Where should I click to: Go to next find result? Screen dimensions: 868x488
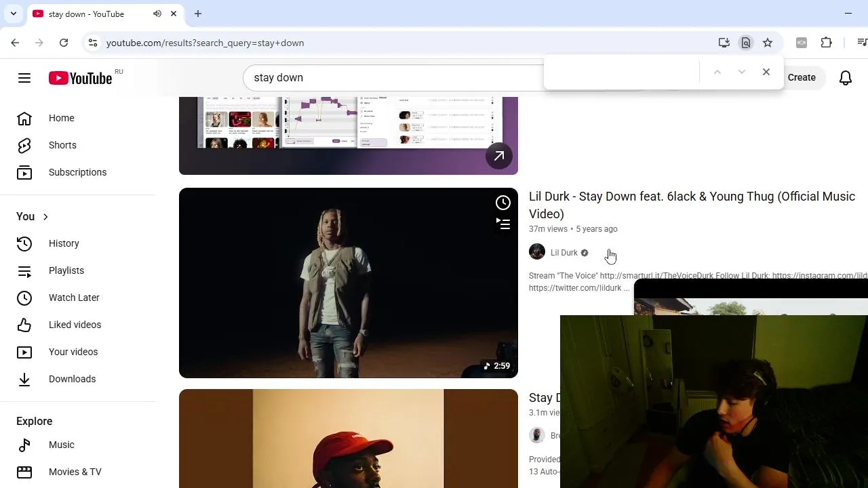(742, 72)
